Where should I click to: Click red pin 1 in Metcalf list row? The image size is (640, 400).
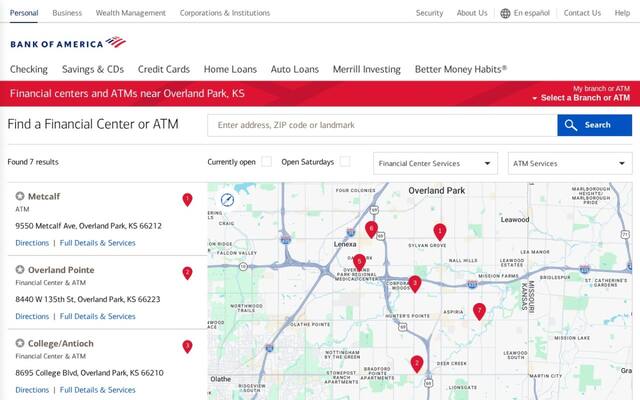pyautogui.click(x=187, y=200)
